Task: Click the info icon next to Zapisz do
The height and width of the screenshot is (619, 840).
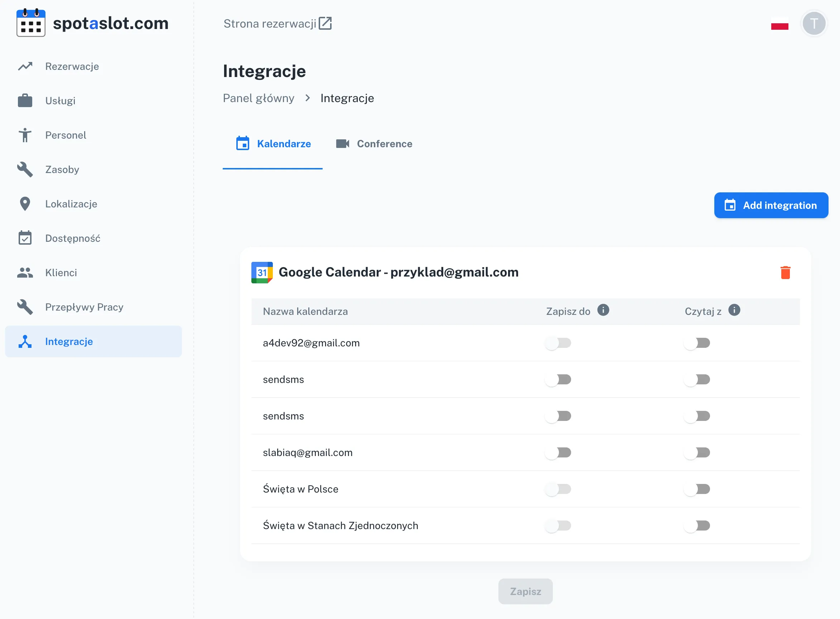Action: (603, 310)
